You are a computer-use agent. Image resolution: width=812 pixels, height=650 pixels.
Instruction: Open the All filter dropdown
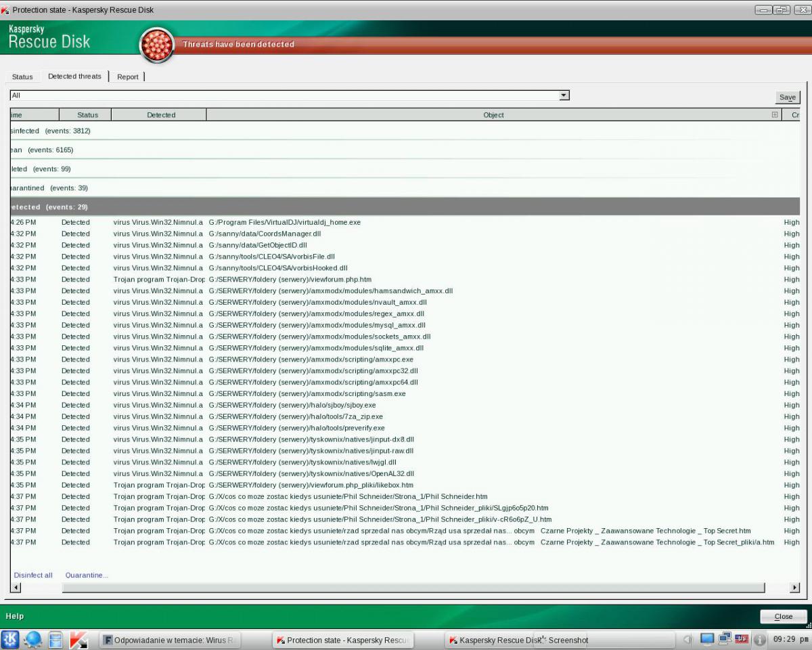pos(290,95)
